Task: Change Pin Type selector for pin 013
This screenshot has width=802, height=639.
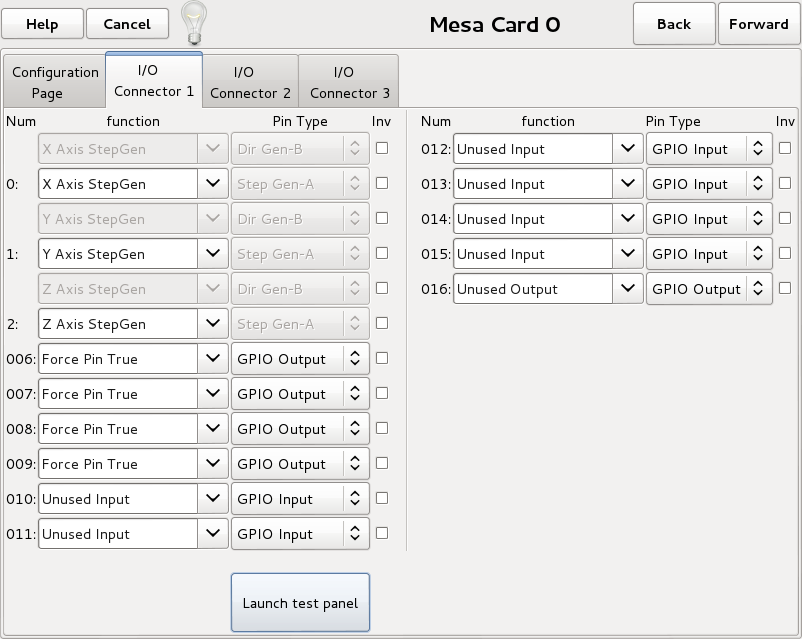Action: [x=709, y=184]
